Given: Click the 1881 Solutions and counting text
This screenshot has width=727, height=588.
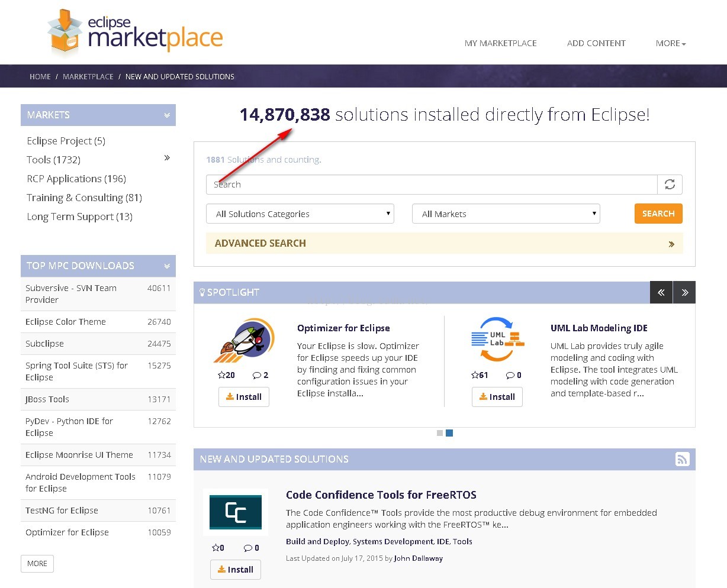Looking at the screenshot, I should [x=263, y=160].
